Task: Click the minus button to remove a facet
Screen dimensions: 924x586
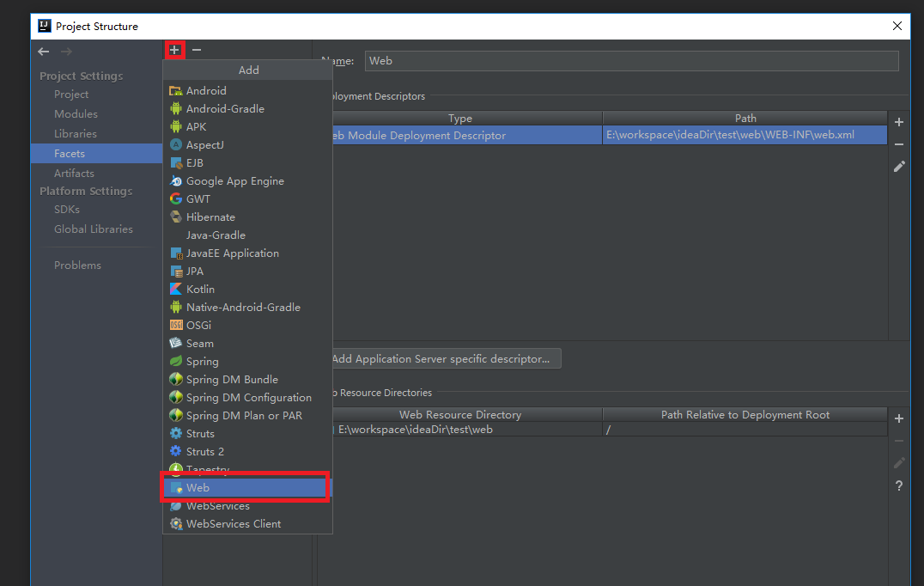Action: pyautogui.click(x=197, y=50)
